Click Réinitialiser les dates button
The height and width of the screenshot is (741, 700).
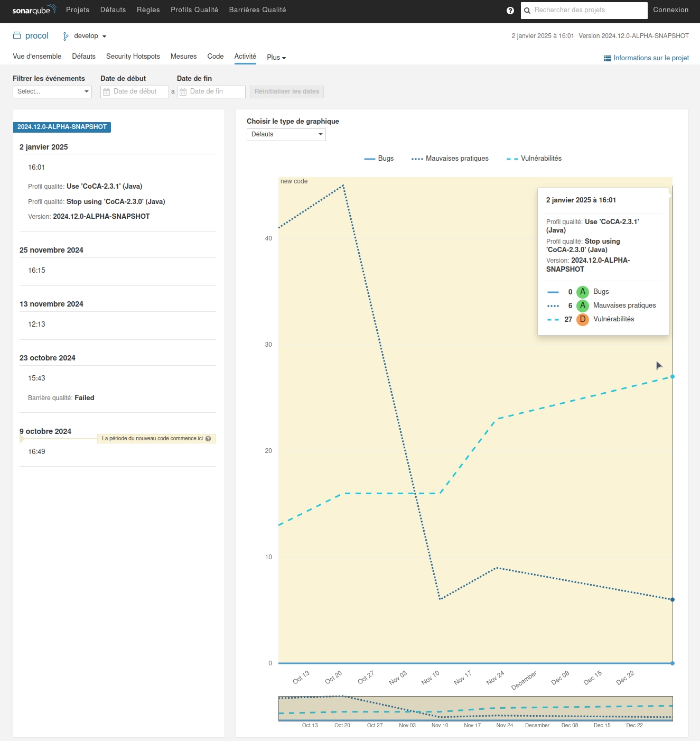point(287,91)
